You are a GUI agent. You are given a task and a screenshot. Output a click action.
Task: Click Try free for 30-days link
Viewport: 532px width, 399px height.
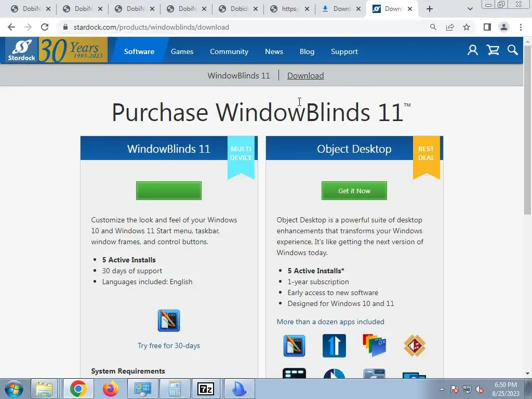[169, 345]
